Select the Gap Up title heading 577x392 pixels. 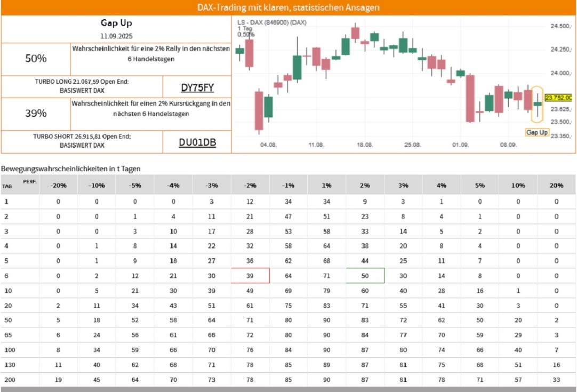pyautogui.click(x=116, y=23)
